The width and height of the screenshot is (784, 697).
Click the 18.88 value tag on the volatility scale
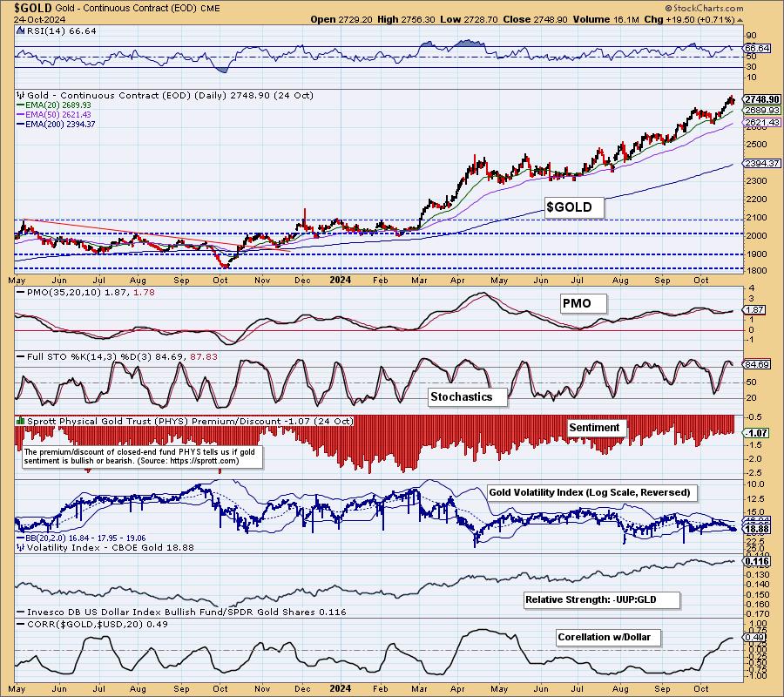pos(757,529)
